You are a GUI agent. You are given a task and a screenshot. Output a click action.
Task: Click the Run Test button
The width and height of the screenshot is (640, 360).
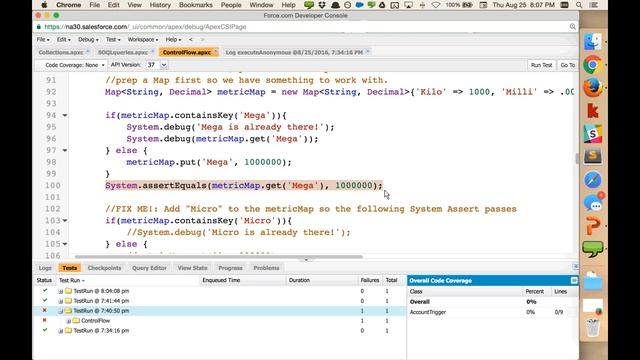pyautogui.click(x=541, y=65)
